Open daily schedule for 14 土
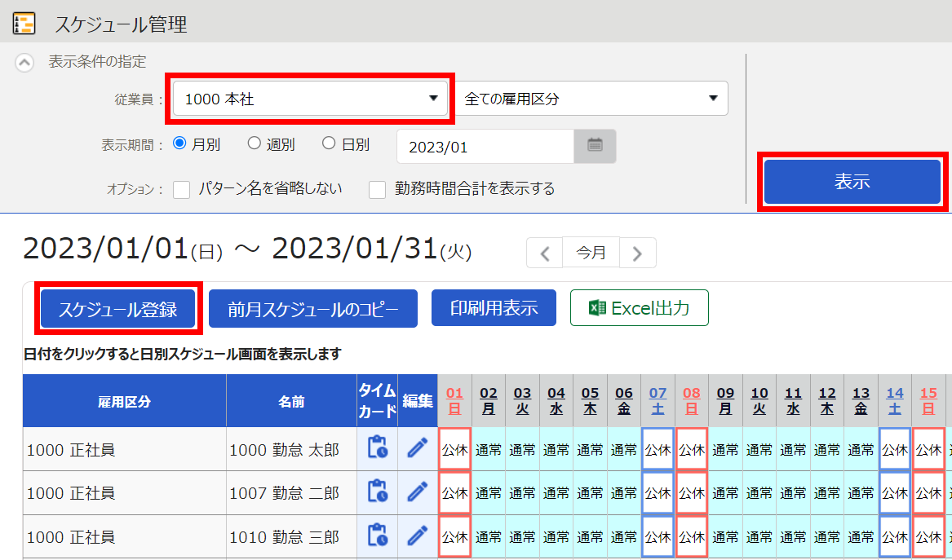Screen dimensions: 952x560 pyautogui.click(x=895, y=401)
